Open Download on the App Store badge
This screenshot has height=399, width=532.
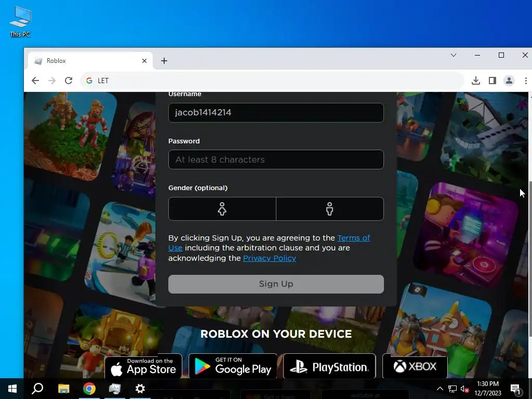[143, 366]
